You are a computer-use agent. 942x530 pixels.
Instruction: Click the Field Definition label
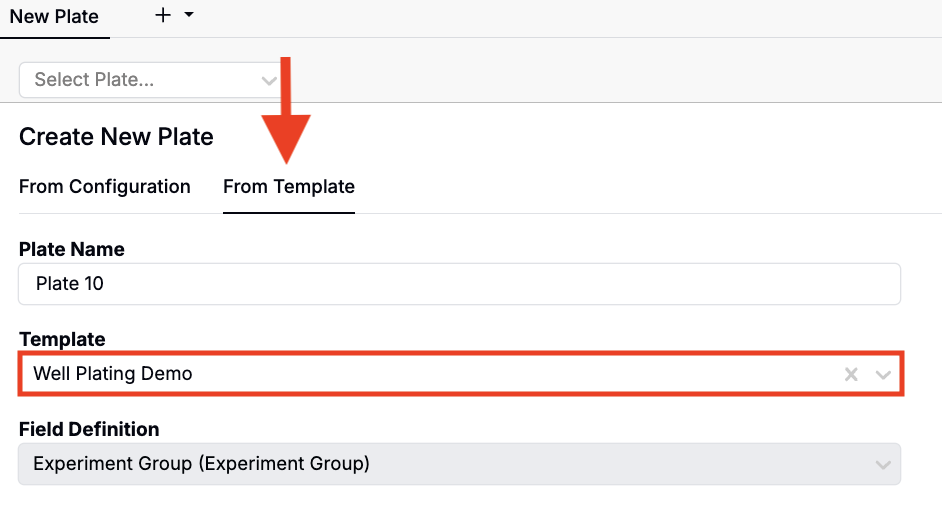point(89,429)
